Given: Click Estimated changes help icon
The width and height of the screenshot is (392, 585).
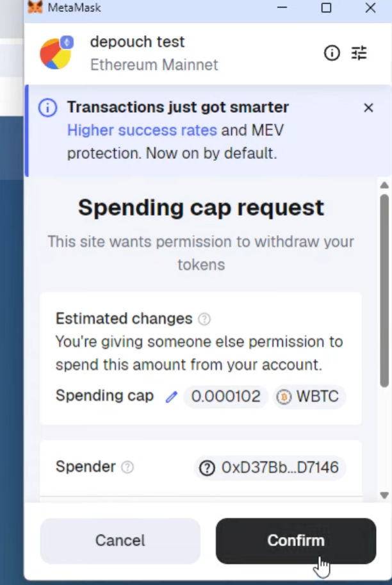Looking at the screenshot, I should 204,318.
